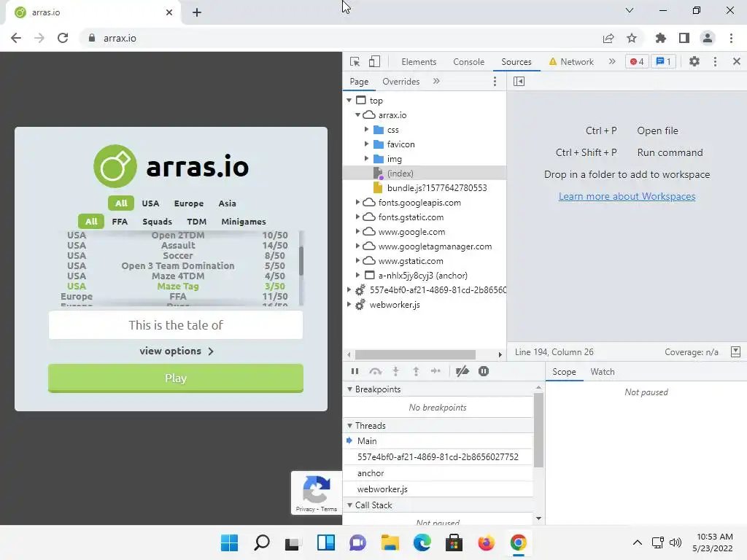This screenshot has height=560, width=747.
Task: Reload the arrax.io page
Action: point(63,38)
